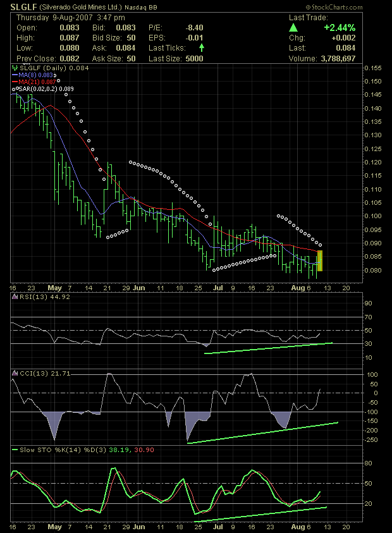The height and width of the screenshot is (533, 392).
Task: Click the -250 level on CCI axis
Action: 371,439
